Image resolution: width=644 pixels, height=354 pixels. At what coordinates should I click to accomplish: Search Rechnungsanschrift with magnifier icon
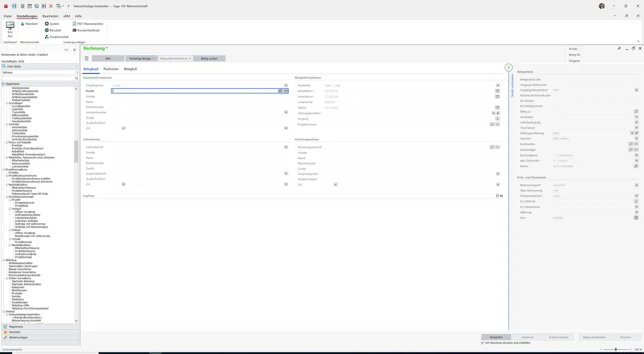pos(492,147)
